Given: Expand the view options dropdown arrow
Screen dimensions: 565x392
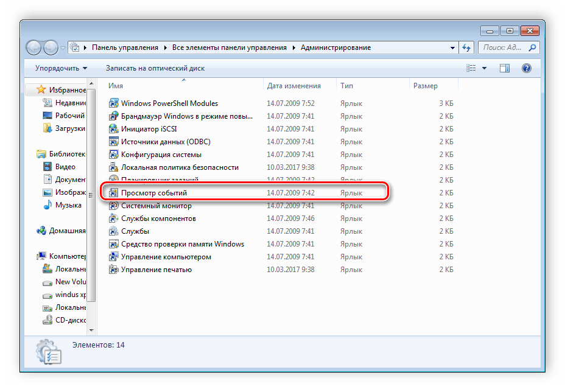Looking at the screenshot, I should [484, 68].
